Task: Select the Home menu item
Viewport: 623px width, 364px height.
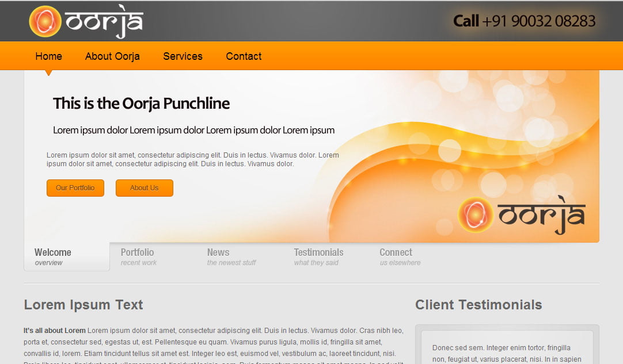Action: tap(48, 56)
